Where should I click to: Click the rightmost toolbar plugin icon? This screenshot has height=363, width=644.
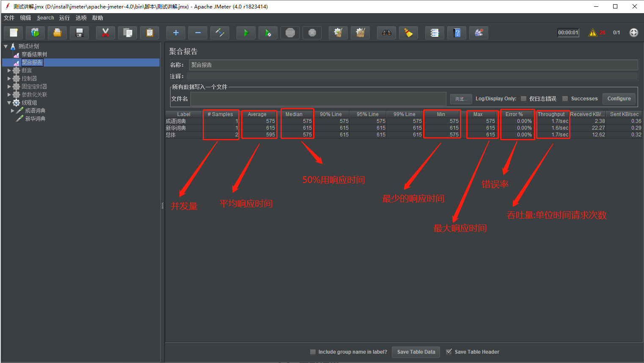[479, 33]
